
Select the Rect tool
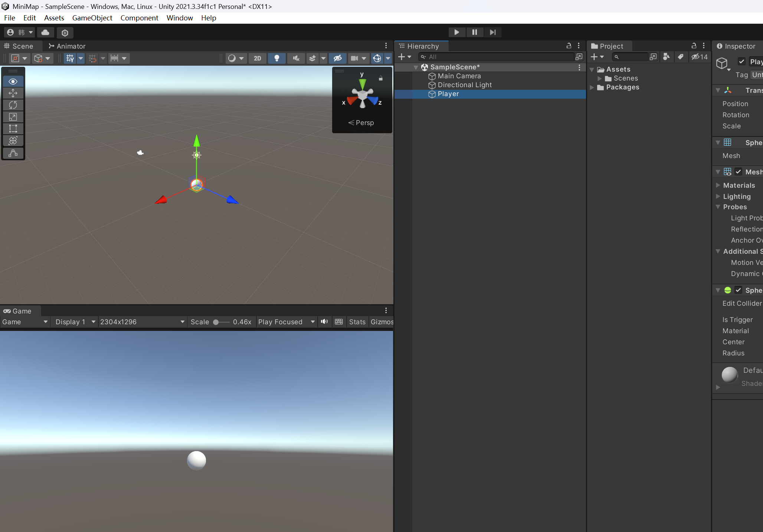13,129
